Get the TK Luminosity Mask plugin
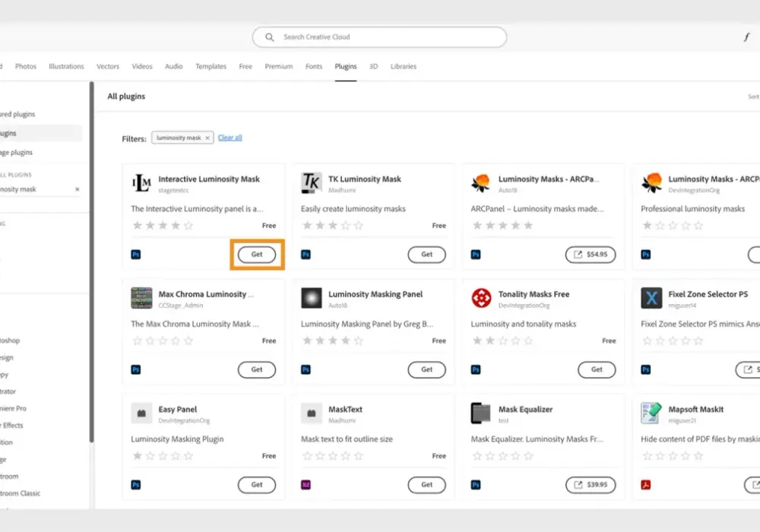Viewport: 760px width, 532px height. point(426,255)
